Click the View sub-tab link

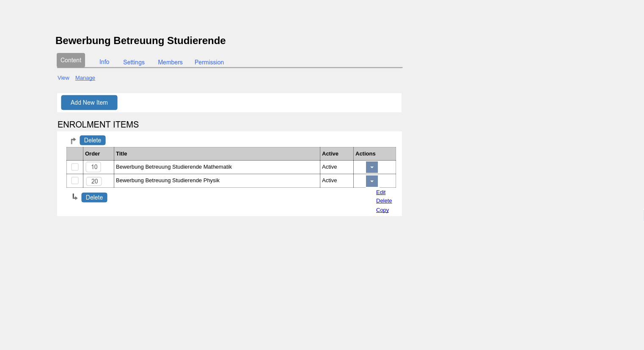pyautogui.click(x=63, y=78)
